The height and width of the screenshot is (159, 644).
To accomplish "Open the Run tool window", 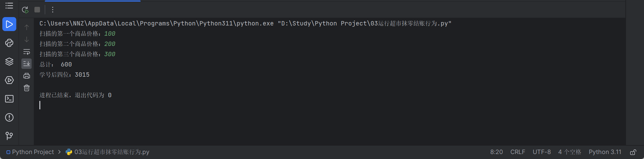I will (x=9, y=24).
